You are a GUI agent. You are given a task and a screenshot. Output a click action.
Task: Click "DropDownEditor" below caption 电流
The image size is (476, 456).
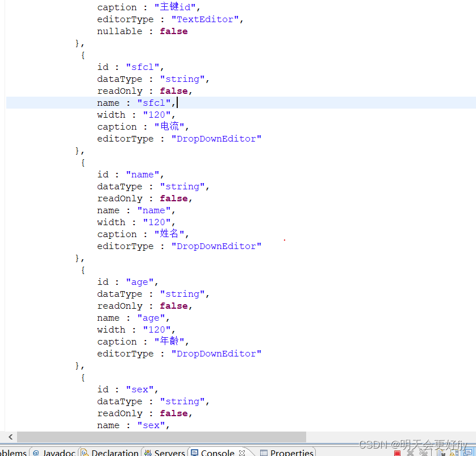tap(216, 139)
